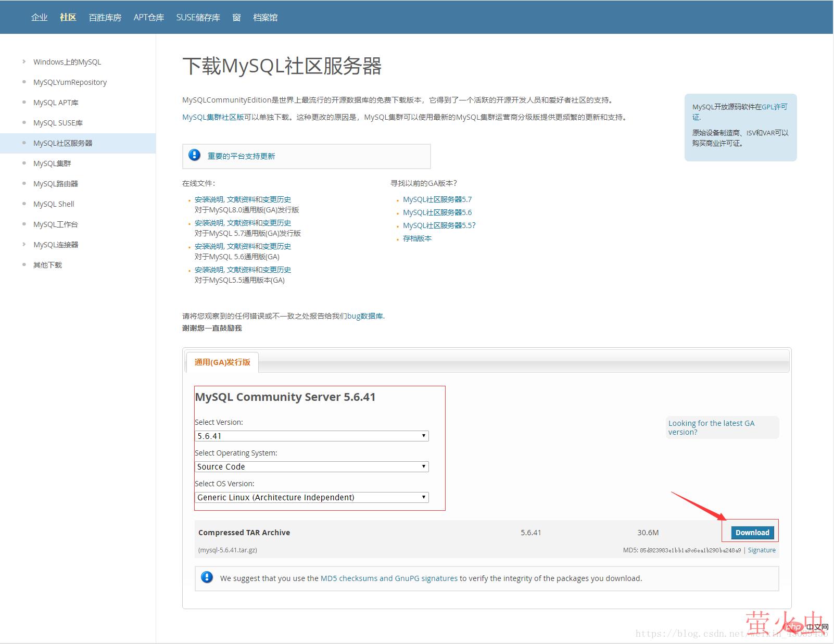834x644 pixels.
Task: Select MySQL集群 in the left sidebar
Action: click(52, 163)
